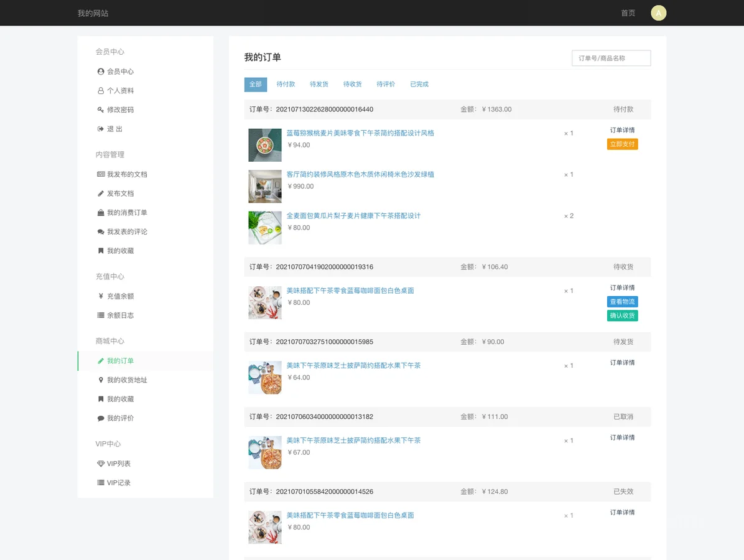Viewport: 744px width, 560px height.
Task: Confirm receipt with the green 确认收货 button
Action: (x=622, y=315)
